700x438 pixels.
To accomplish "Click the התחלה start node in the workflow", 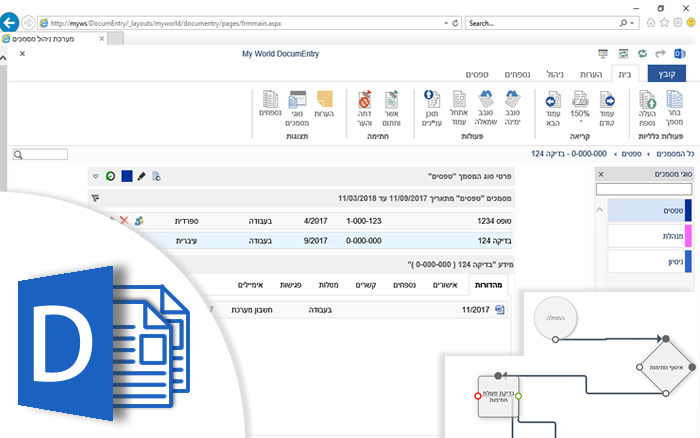I will coord(555,318).
